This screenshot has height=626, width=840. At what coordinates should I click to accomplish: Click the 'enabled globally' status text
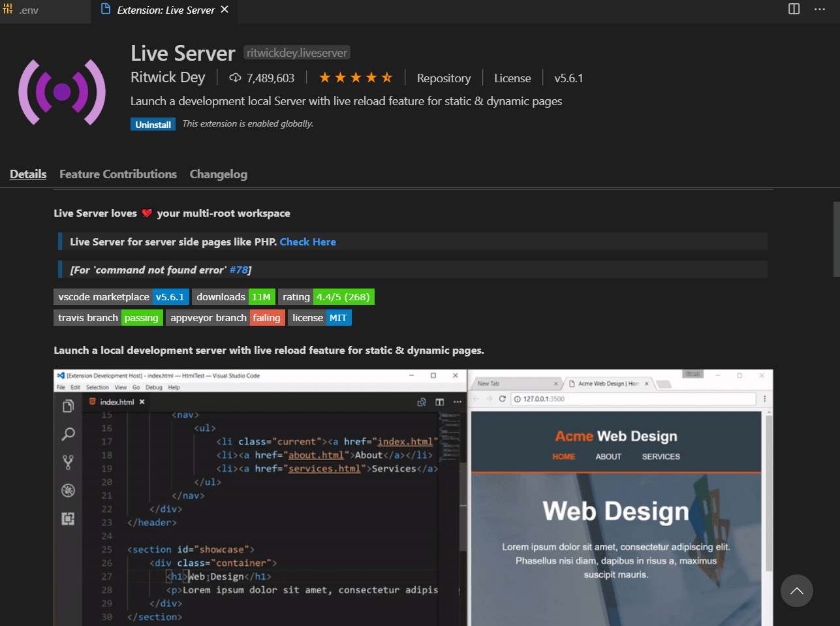(248, 123)
